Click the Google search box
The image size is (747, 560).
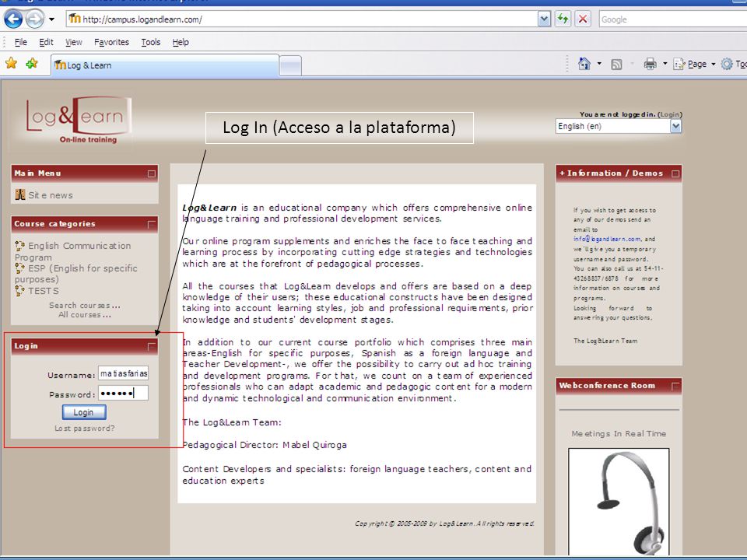pos(672,19)
